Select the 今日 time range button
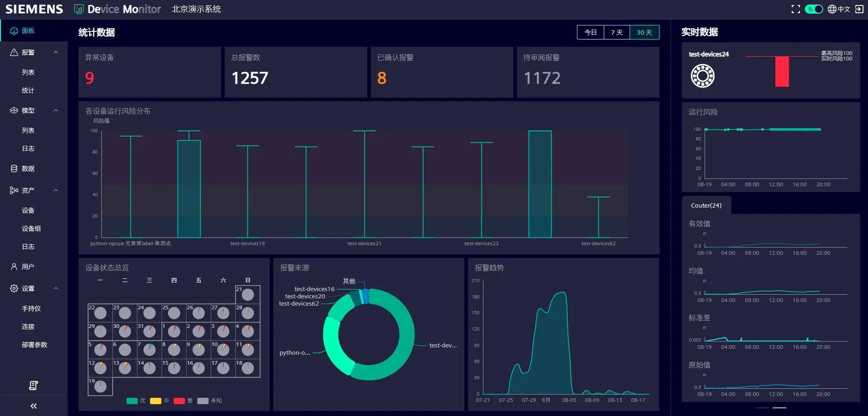 [590, 32]
